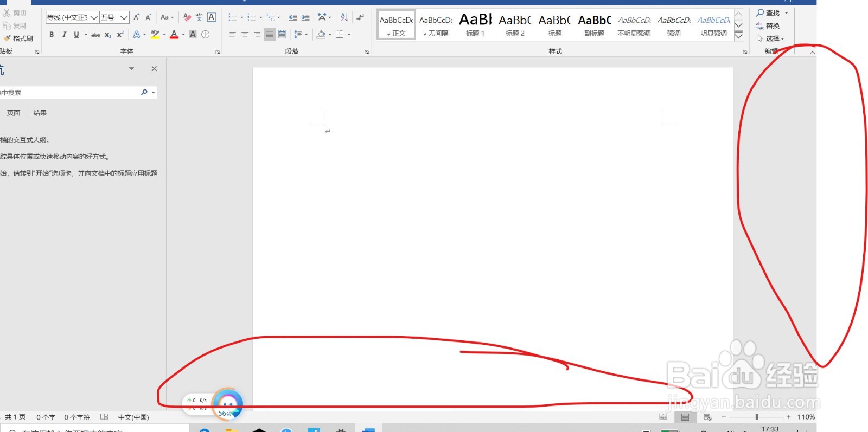Insert enclosed character icon
Viewport: 868px width, 432px height.
[206, 35]
